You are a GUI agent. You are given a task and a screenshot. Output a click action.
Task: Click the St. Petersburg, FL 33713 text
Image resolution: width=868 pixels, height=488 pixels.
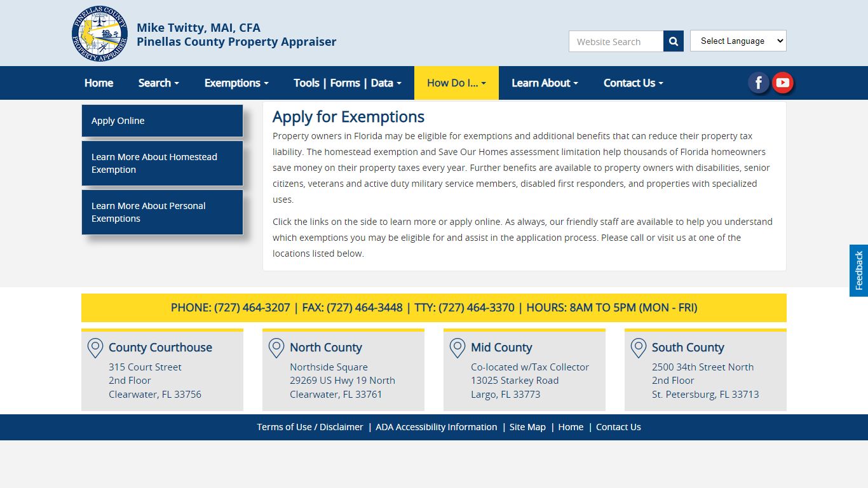point(705,395)
